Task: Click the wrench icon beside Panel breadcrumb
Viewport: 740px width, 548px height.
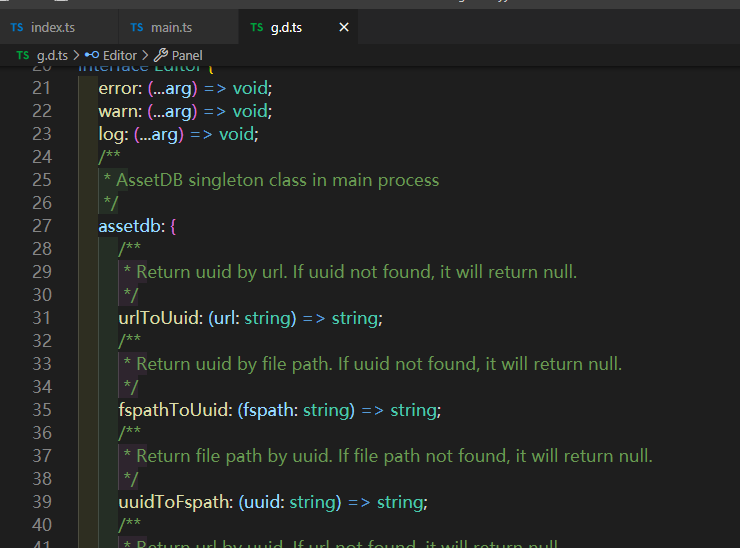Action: (x=160, y=55)
